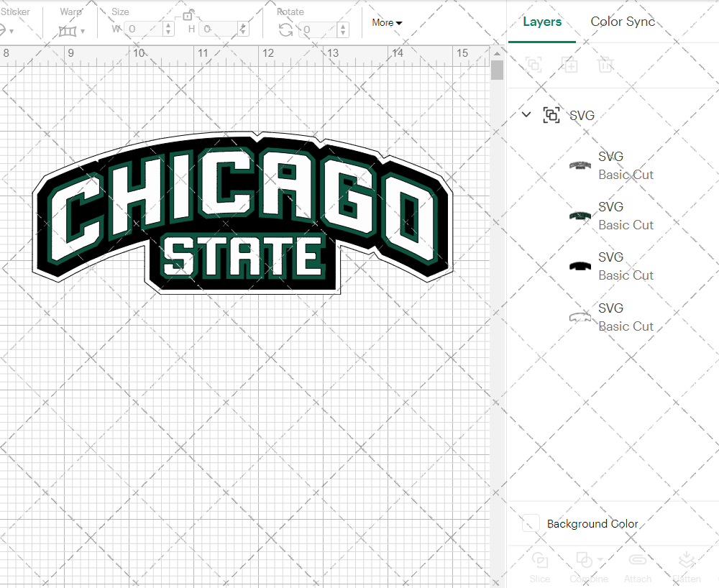Toggle the aspect ratio lock between W and H
719x588 pixels.
(188, 15)
